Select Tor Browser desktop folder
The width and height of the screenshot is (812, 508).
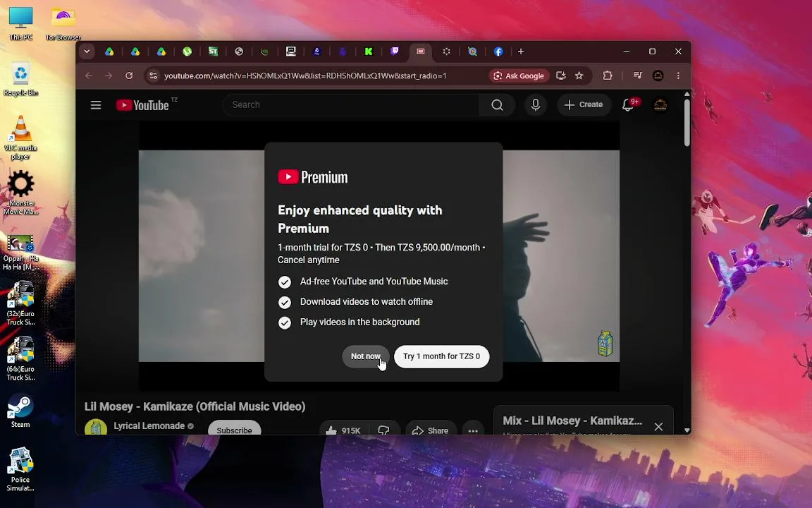click(x=63, y=23)
